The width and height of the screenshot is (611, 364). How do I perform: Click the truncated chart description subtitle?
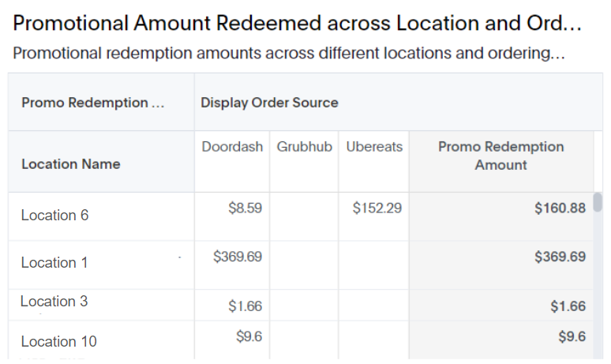[x=289, y=53]
